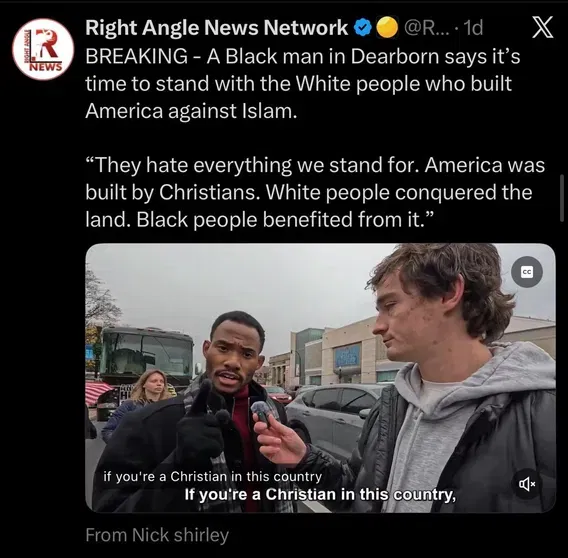The width and height of the screenshot is (568, 558).
Task: Click the X logo in the corner
Action: tap(542, 27)
